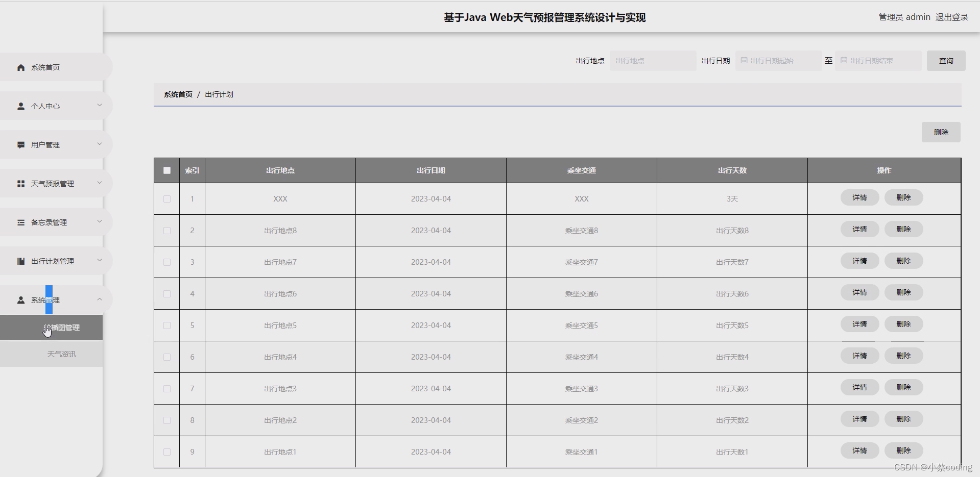Delete the 出行地点2 row

(x=903, y=419)
